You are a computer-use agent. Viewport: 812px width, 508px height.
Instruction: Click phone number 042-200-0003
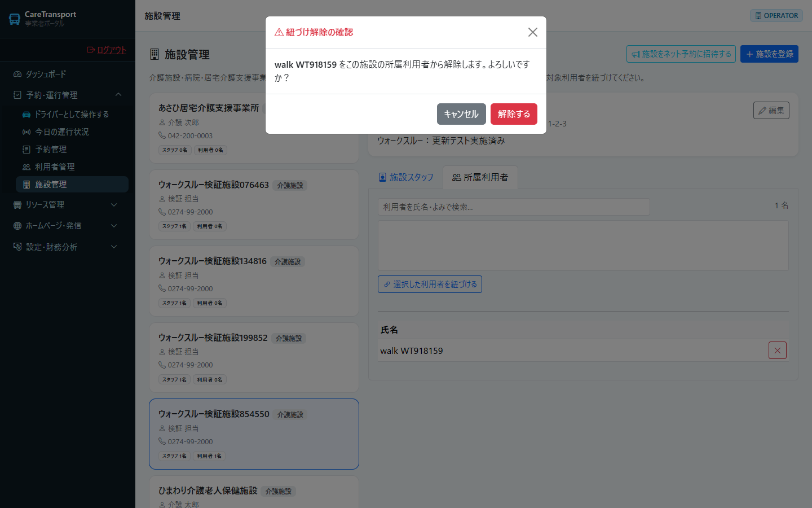(190, 135)
